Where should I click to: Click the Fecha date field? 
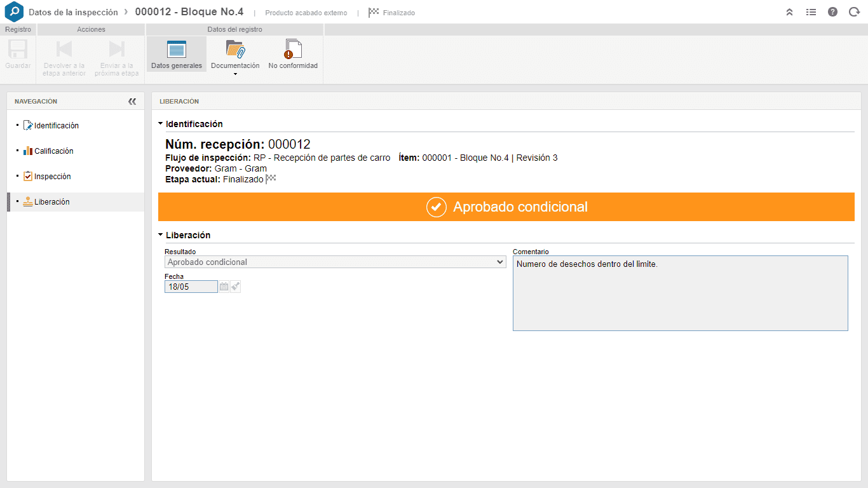point(191,287)
